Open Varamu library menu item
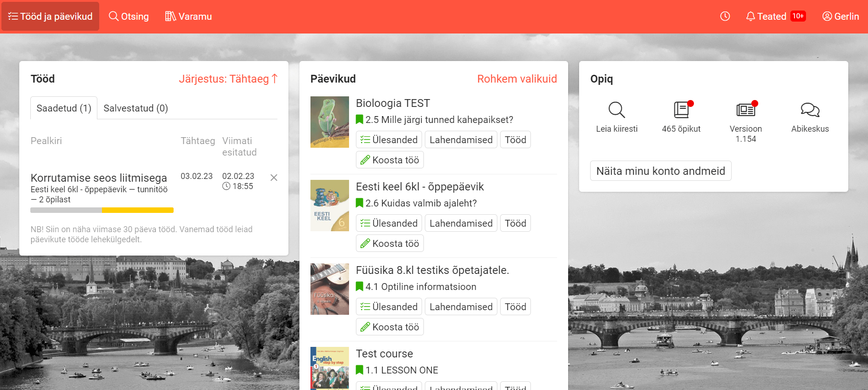 click(x=188, y=17)
